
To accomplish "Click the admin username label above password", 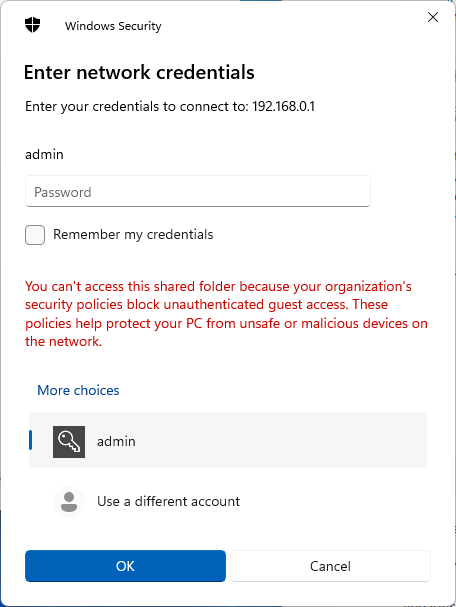I will pos(44,154).
